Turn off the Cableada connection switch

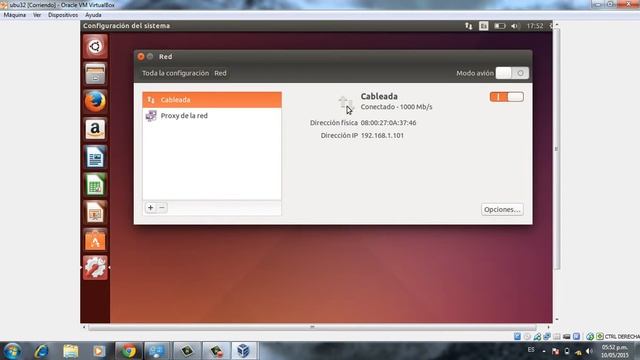507,97
